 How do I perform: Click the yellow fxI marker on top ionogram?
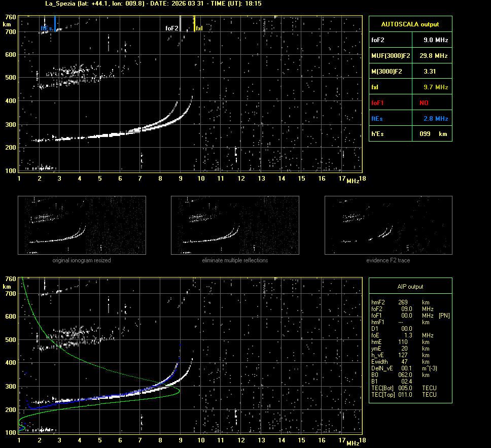194,24
